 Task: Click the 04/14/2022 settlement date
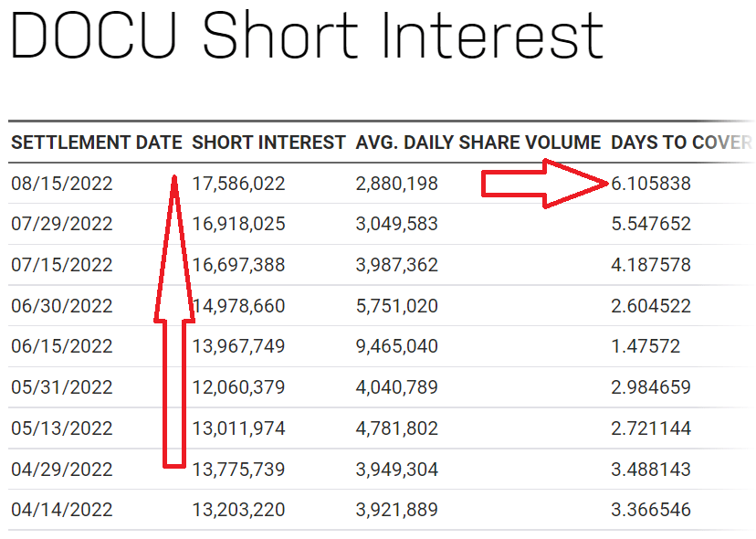[x=62, y=510]
